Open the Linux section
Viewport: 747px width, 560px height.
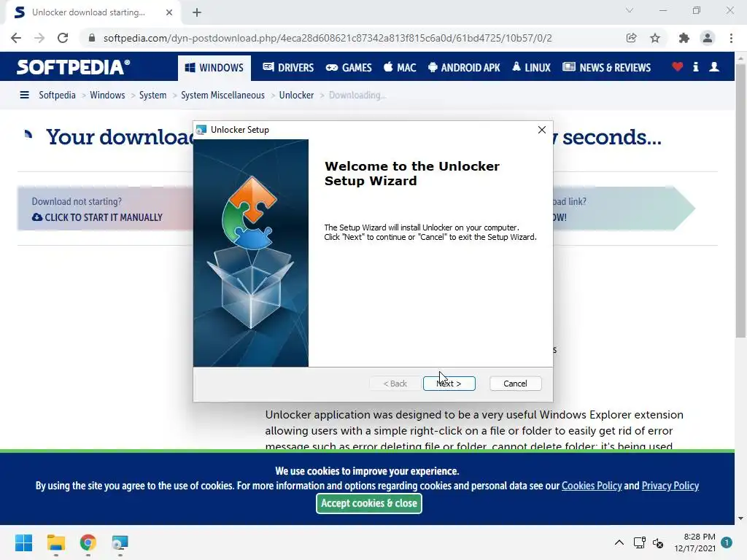[531, 68]
